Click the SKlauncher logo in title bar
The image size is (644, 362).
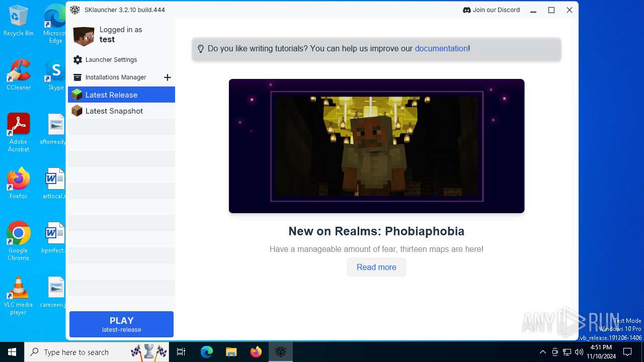75,10
